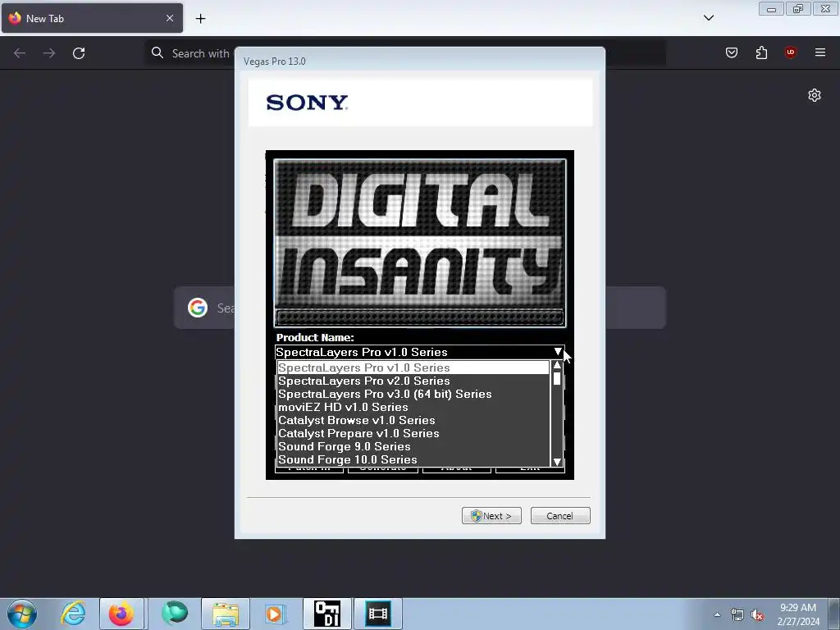Choose Sound Forge 9.0 Series
Screen dimensions: 840x630
pos(413,447)
